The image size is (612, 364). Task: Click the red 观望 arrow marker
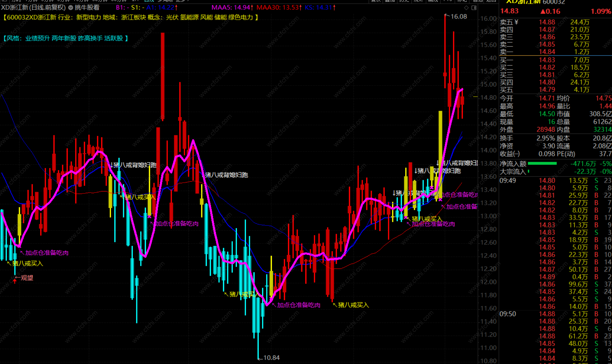click(15, 280)
